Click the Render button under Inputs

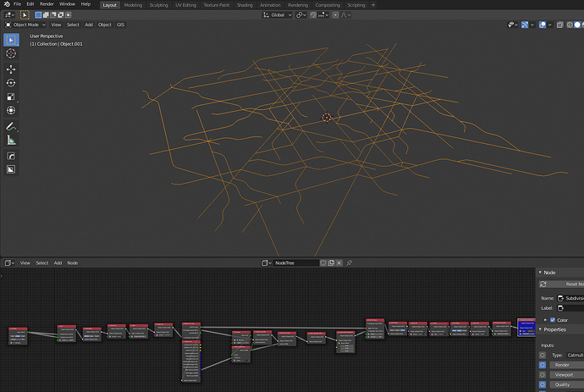pos(566,365)
